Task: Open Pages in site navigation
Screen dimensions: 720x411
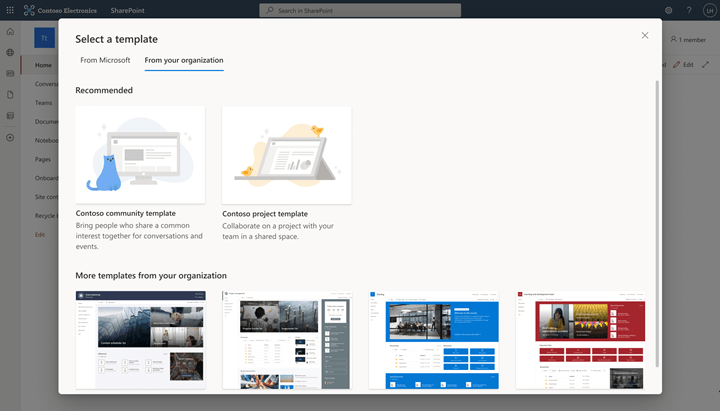Action: 43,159
